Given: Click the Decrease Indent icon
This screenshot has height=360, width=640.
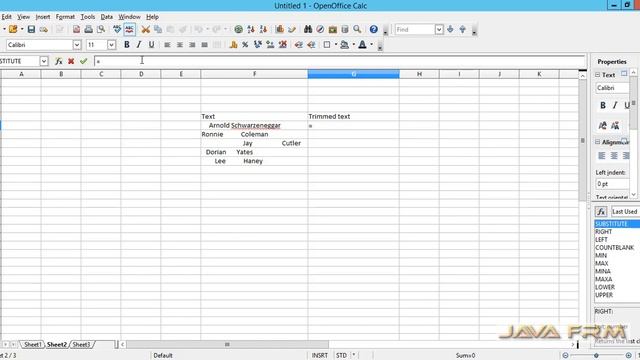Looking at the screenshot, I should click(x=299, y=45).
